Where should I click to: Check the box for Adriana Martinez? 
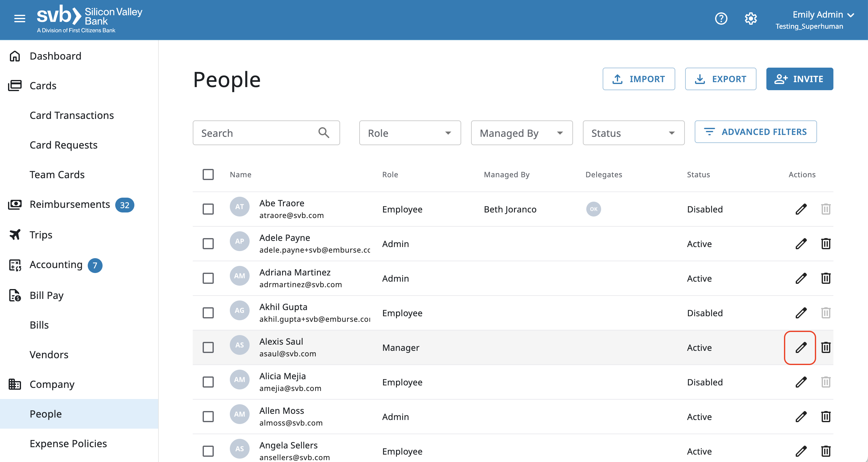pyautogui.click(x=208, y=278)
